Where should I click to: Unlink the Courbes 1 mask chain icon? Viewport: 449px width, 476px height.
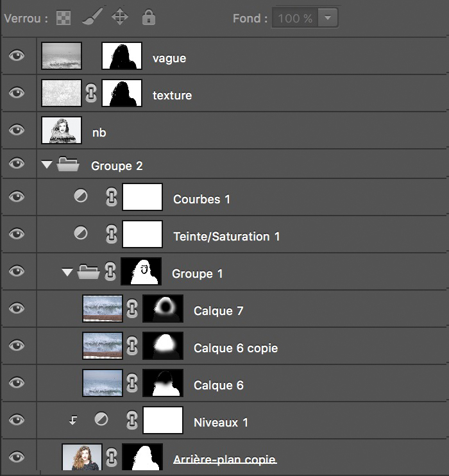pos(112,197)
